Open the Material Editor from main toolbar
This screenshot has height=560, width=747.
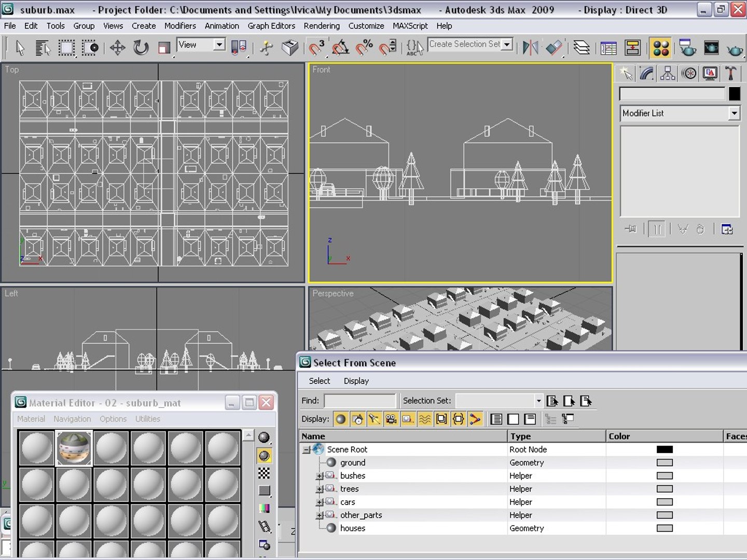(661, 48)
